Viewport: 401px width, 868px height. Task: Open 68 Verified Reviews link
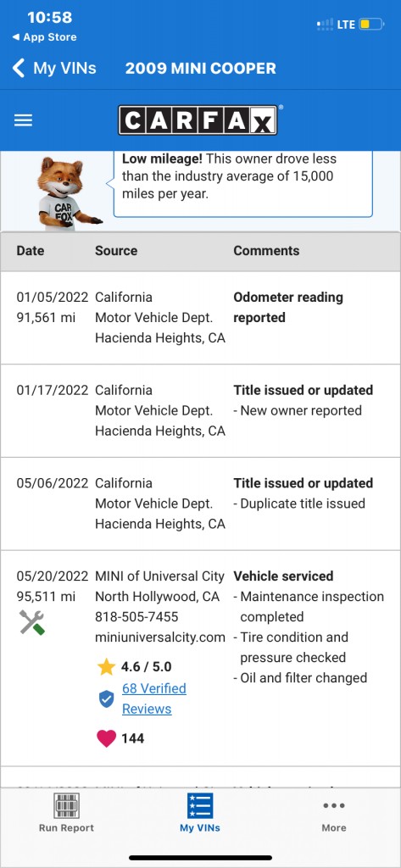(x=154, y=698)
